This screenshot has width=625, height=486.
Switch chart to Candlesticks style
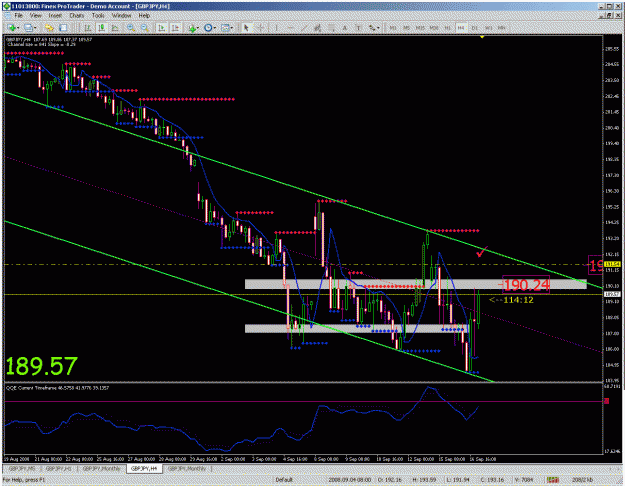click(x=102, y=28)
